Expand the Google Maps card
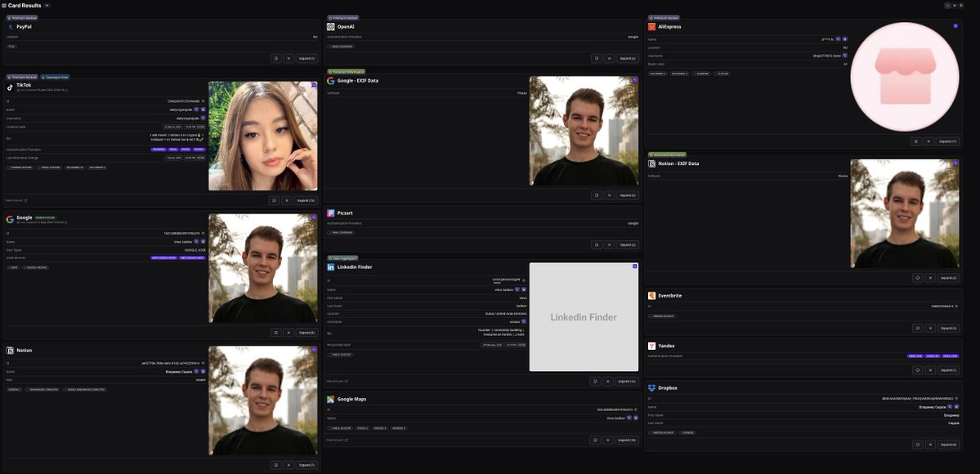The image size is (980, 474). [x=627, y=440]
